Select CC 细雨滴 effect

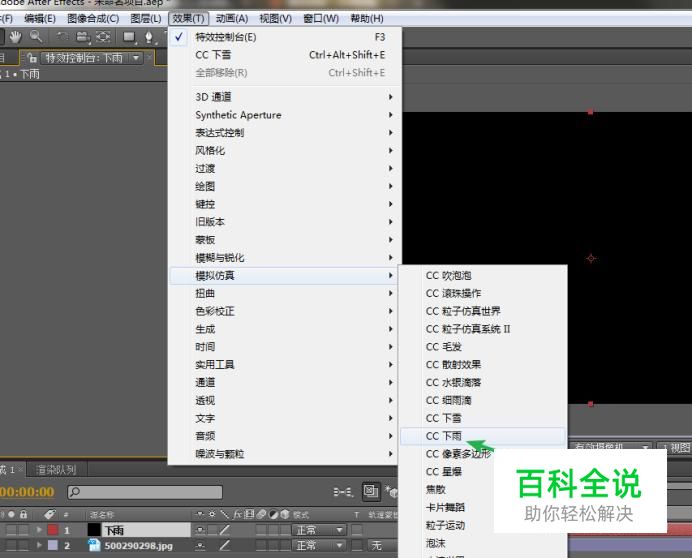coord(483,400)
